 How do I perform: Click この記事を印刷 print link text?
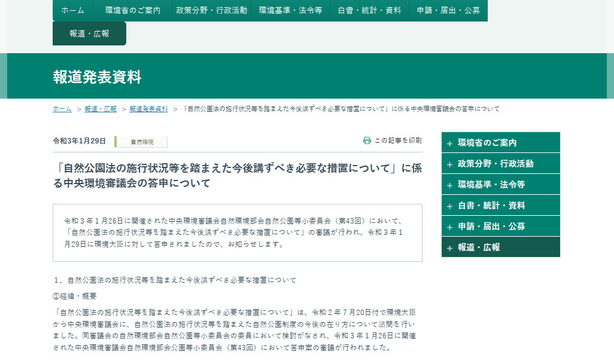(x=398, y=140)
